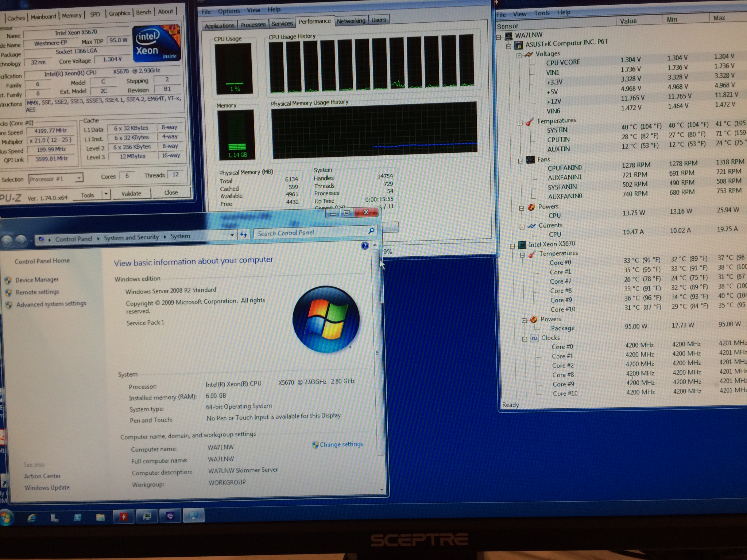This screenshot has height=560, width=747.
Task: Click the Value column header in HWMonitor
Action: click(639, 21)
